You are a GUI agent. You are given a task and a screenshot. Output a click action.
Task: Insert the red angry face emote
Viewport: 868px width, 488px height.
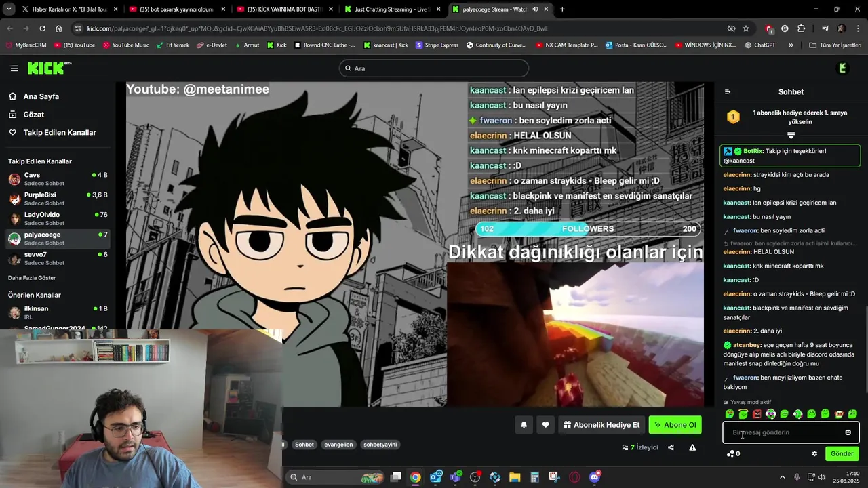tap(757, 414)
